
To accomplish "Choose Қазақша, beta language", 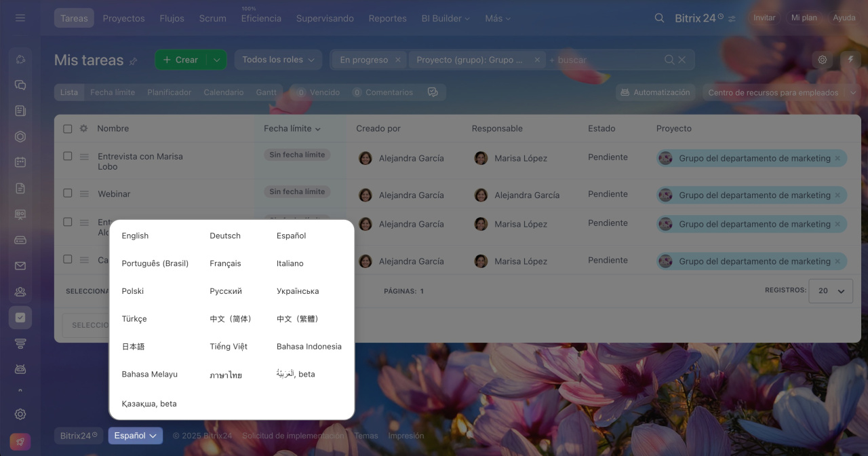I will pyautogui.click(x=149, y=404).
